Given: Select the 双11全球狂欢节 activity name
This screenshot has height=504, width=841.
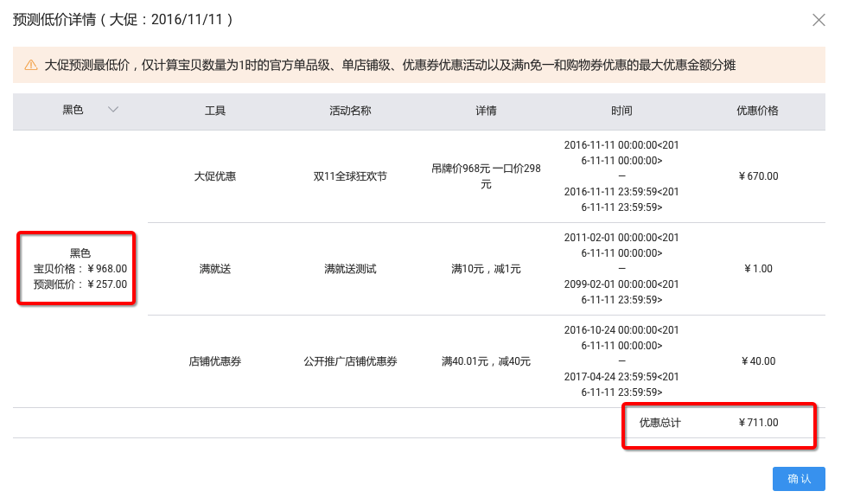Looking at the screenshot, I should coord(350,176).
